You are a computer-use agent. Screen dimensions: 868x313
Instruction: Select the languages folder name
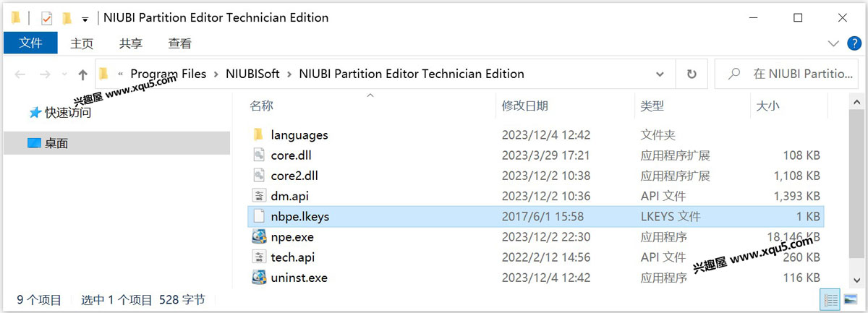coord(299,134)
